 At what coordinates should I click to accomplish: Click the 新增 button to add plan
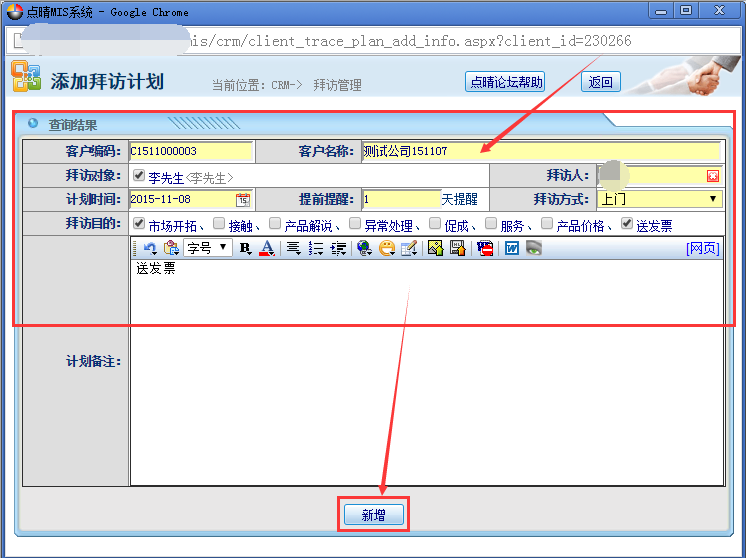click(373, 515)
